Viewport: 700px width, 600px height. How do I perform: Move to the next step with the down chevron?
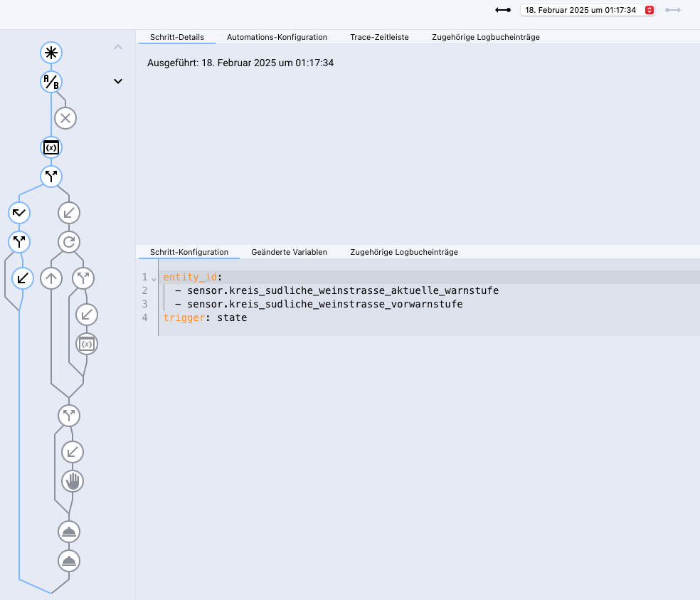click(118, 81)
